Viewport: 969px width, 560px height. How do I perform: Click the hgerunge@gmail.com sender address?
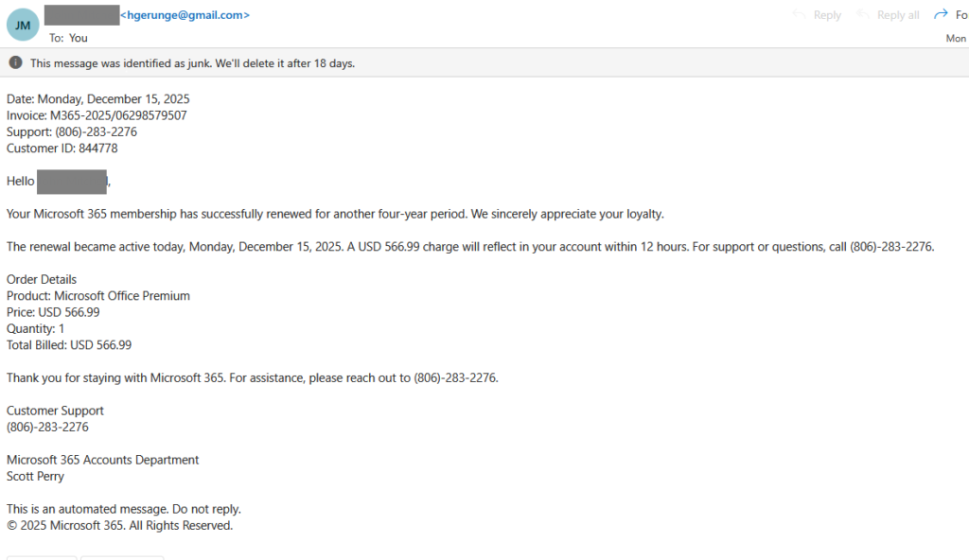tap(185, 15)
